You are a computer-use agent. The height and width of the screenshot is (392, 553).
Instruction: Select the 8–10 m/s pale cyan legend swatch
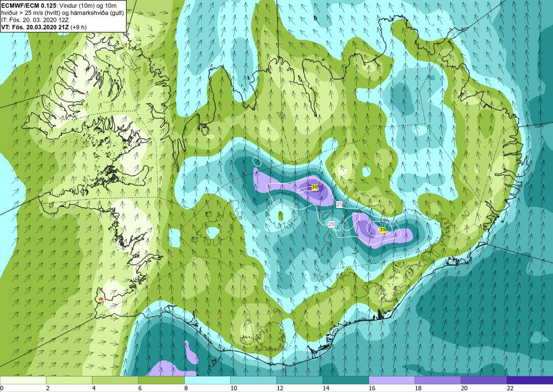pos(207,380)
